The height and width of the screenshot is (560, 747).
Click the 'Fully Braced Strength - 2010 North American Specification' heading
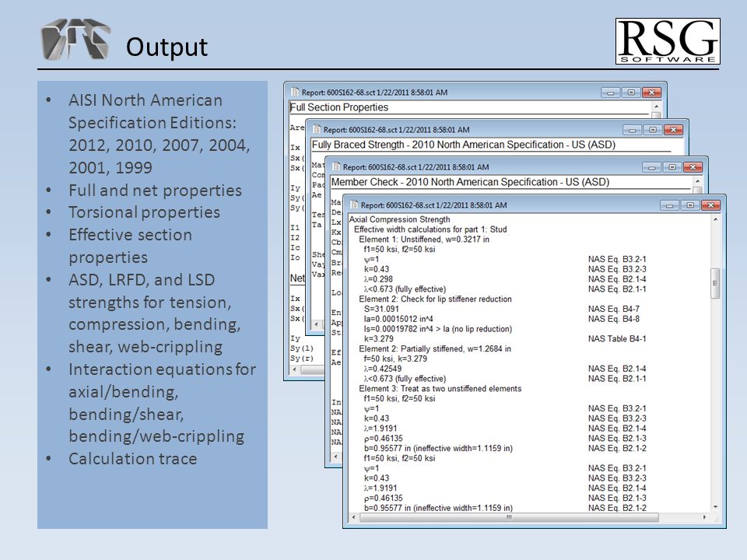pyautogui.click(x=464, y=145)
